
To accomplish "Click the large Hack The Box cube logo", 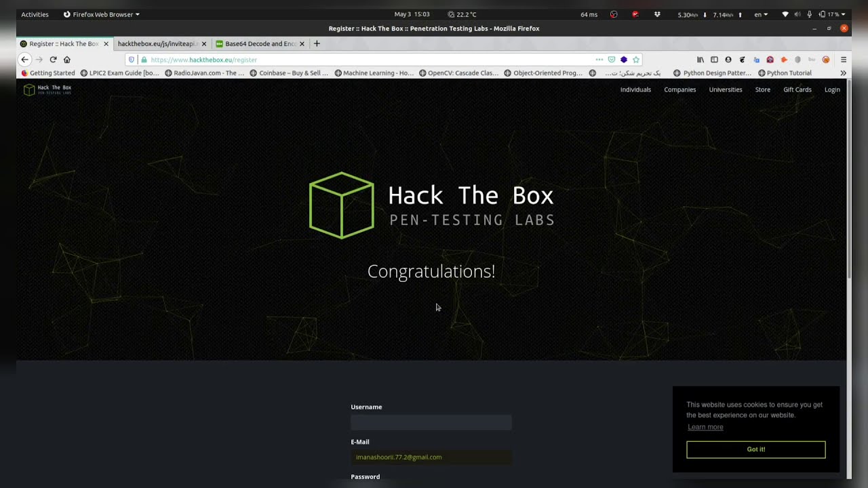I will [341, 205].
